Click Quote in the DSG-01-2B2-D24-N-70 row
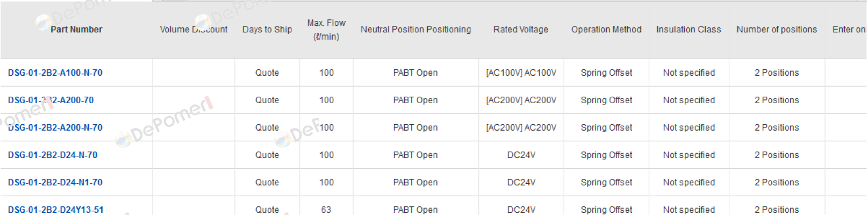This screenshot has height=215, width=868. [x=267, y=155]
